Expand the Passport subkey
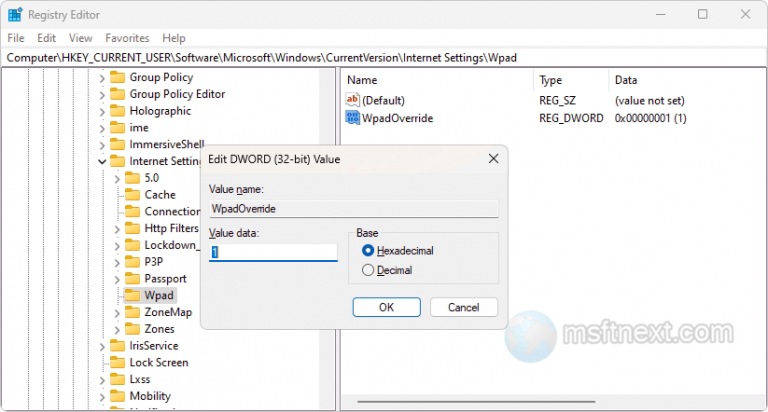The width and height of the screenshot is (768, 412). pyautogui.click(x=117, y=279)
